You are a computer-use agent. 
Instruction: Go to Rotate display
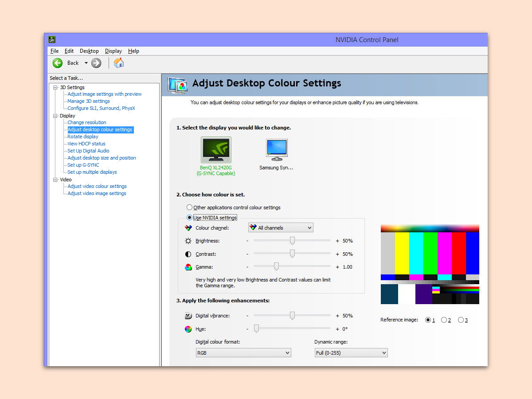click(x=83, y=137)
